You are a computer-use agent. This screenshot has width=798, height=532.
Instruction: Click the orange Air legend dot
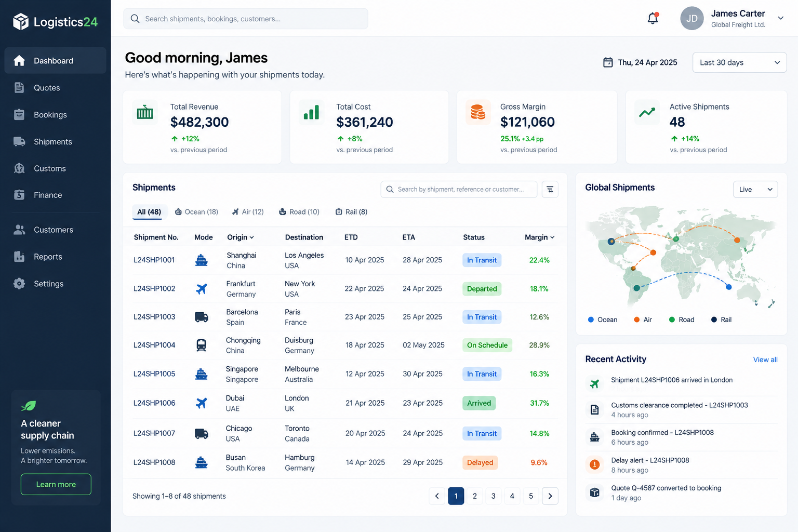point(637,320)
